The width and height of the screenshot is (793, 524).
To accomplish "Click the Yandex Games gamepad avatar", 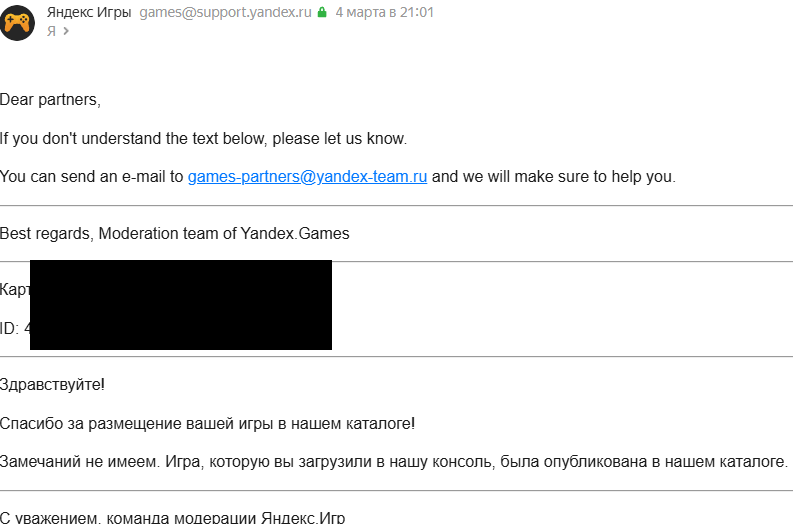I will pos(18,22).
